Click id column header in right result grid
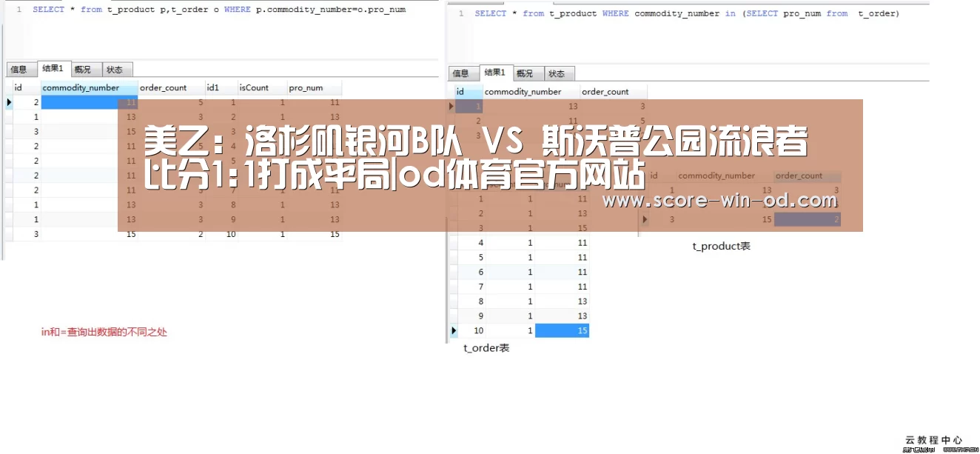This screenshot has width=980, height=454. pos(469,92)
